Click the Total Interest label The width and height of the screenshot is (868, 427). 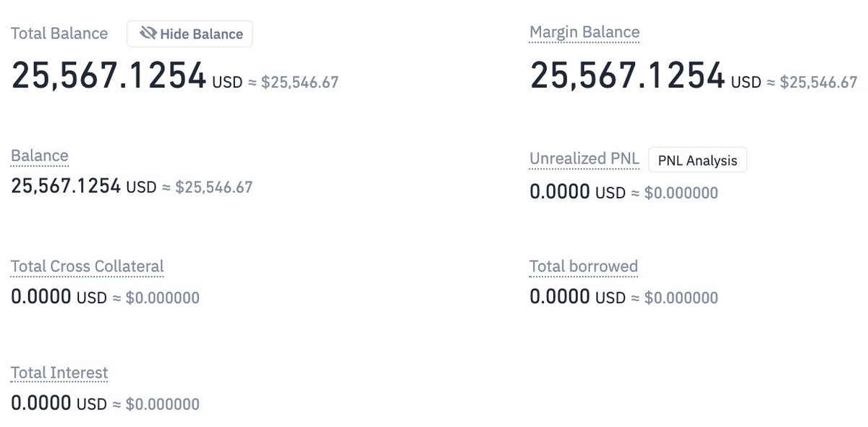(59, 373)
